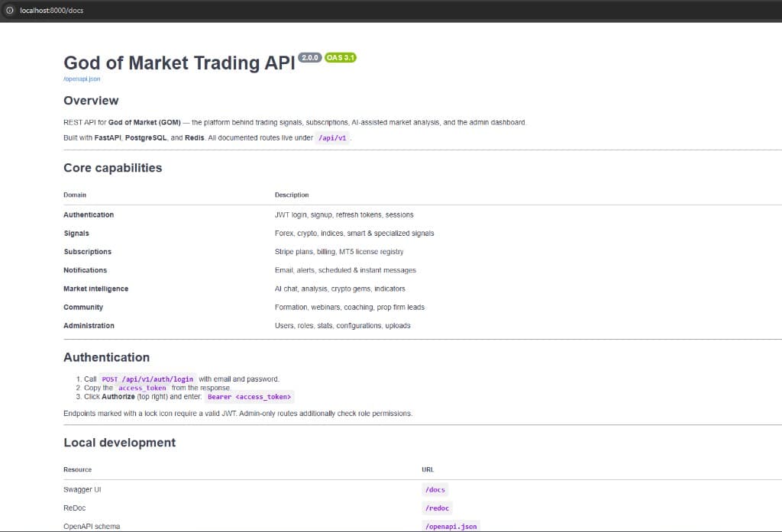Viewport: 782px width, 532px height.
Task: Click the localhost:8000/docs address field
Action: 51,10
